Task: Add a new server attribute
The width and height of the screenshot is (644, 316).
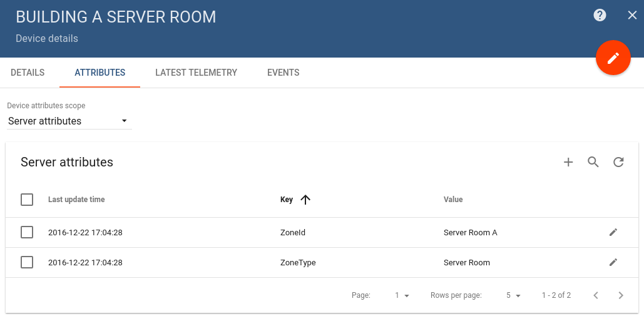Action: click(568, 163)
